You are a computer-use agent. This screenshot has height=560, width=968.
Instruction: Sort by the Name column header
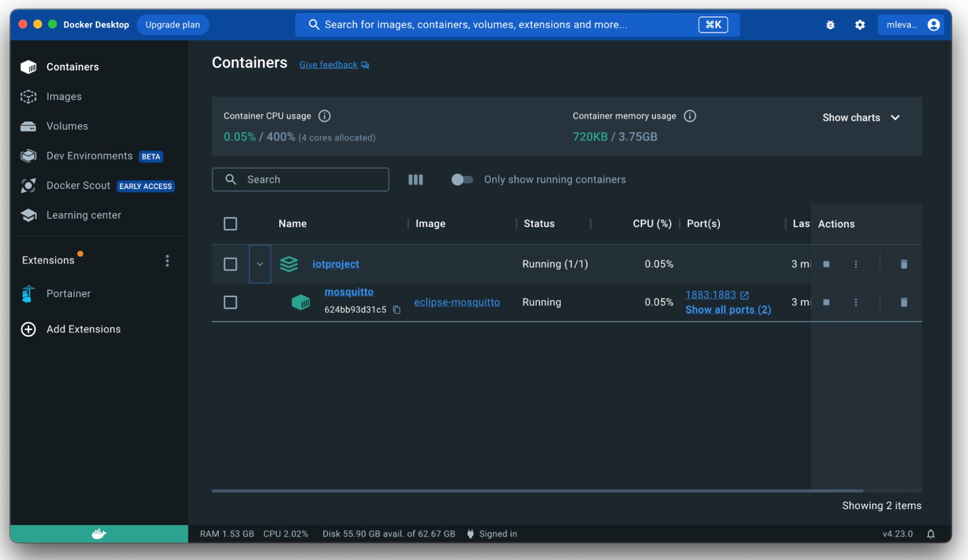tap(293, 224)
